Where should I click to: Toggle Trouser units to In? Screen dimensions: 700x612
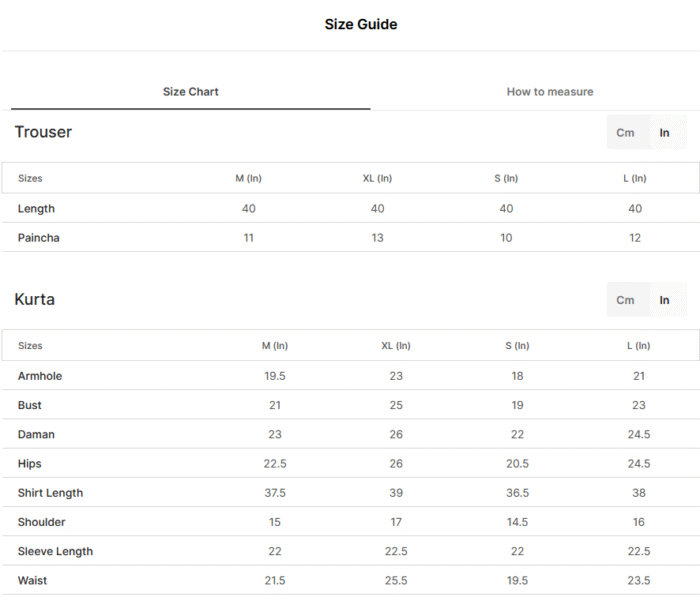[x=664, y=133]
